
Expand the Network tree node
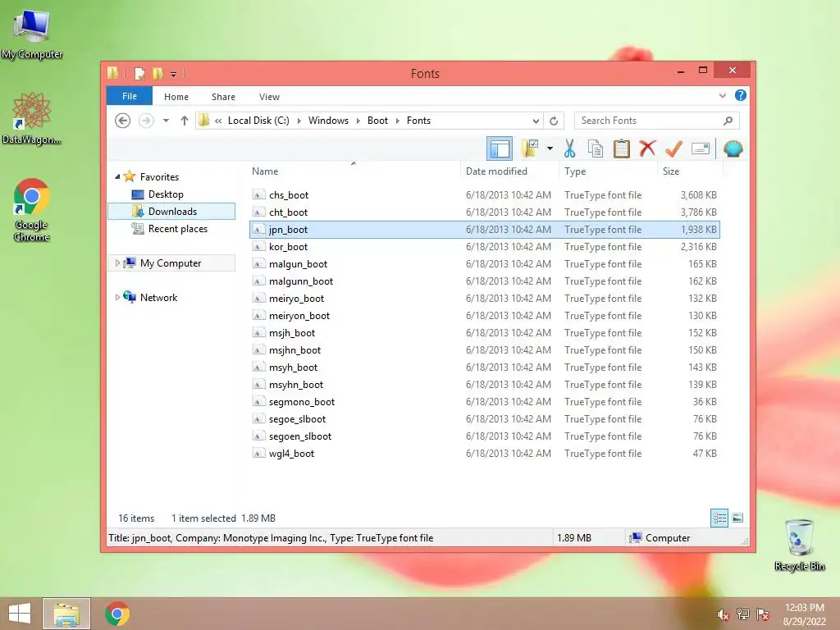[x=117, y=297]
